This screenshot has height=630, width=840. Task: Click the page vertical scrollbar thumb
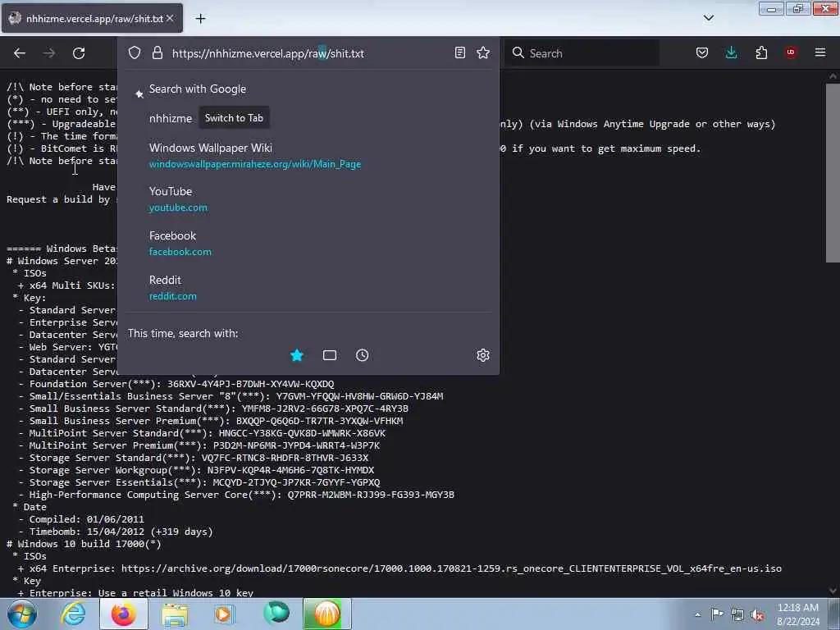coord(833,172)
